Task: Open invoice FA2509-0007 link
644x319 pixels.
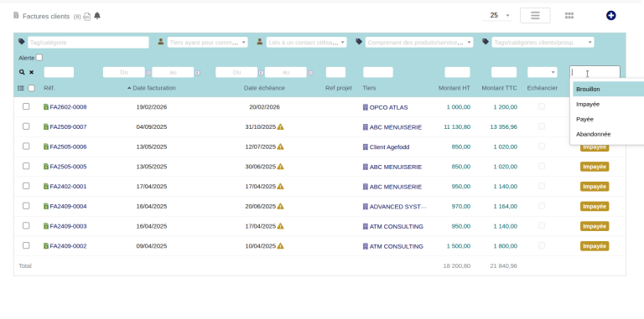Action: [x=68, y=126]
